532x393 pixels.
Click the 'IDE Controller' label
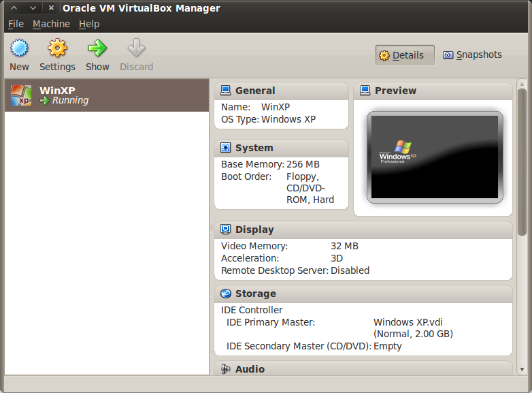pyautogui.click(x=252, y=310)
